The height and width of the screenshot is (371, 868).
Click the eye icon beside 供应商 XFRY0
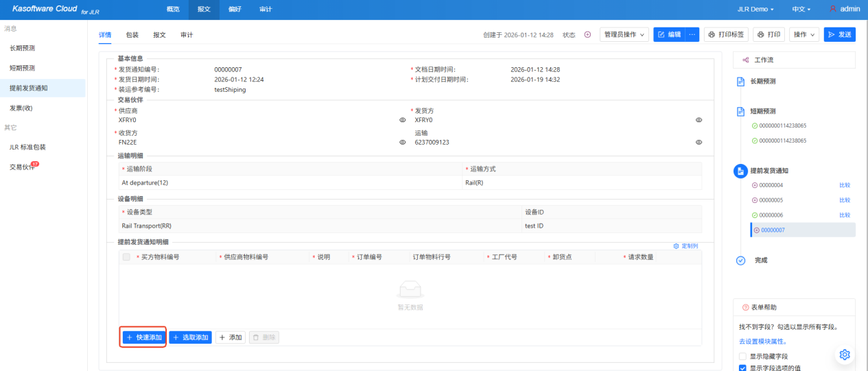tap(403, 120)
